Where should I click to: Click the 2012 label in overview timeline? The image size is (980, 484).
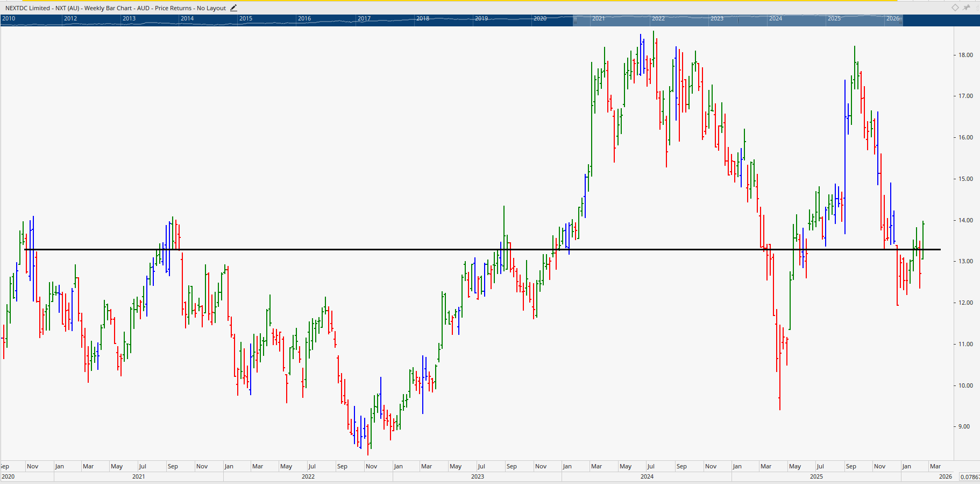70,18
